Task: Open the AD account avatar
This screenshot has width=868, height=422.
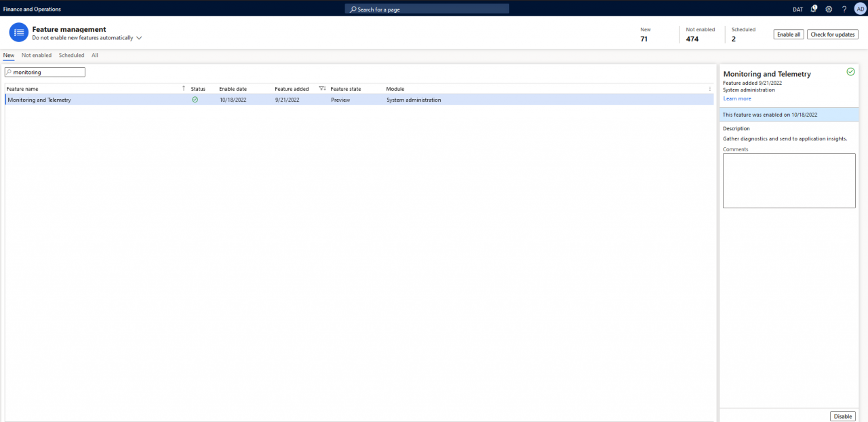Action: tap(860, 9)
